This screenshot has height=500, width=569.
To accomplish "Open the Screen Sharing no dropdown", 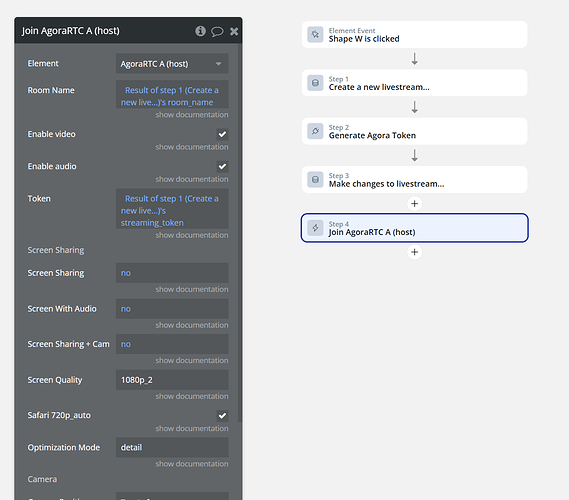I will point(172,273).
